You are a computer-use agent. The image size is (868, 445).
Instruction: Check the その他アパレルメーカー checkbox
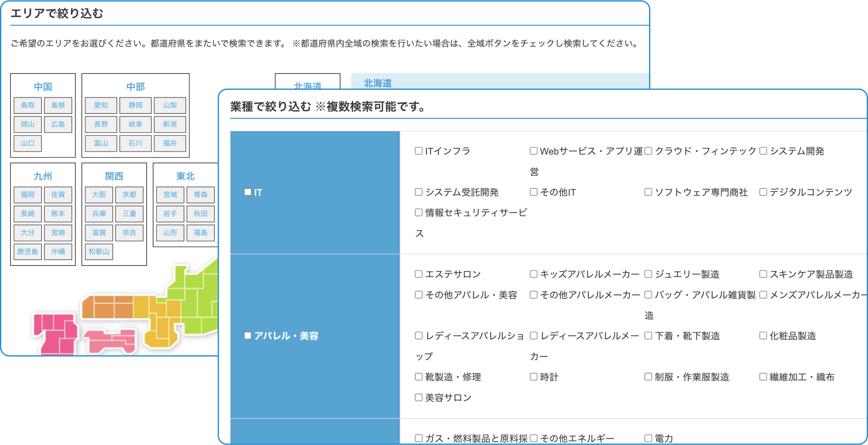(534, 294)
